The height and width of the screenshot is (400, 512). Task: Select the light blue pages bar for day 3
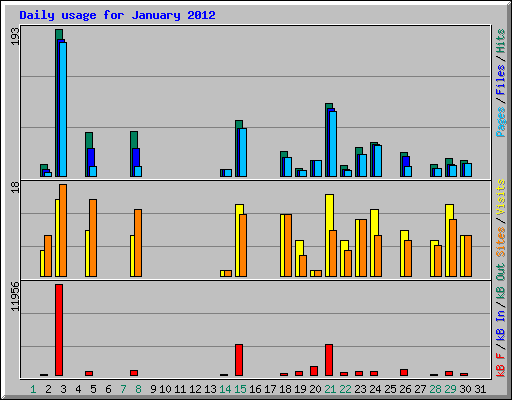(x=63, y=109)
